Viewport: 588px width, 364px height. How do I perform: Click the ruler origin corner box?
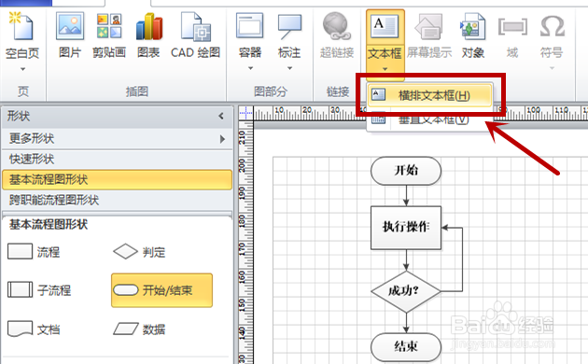click(x=245, y=113)
